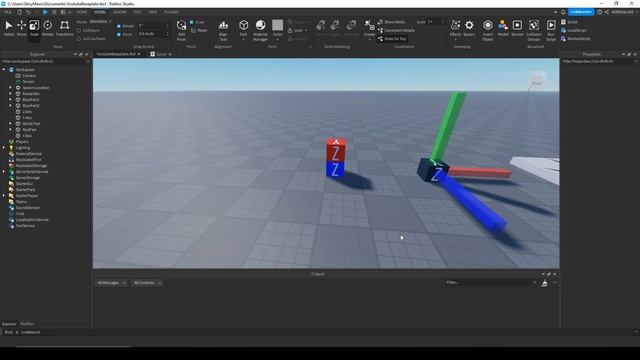This screenshot has width=640, height=360.
Task: Click the play button in quick access bar
Action: tap(45, 12)
